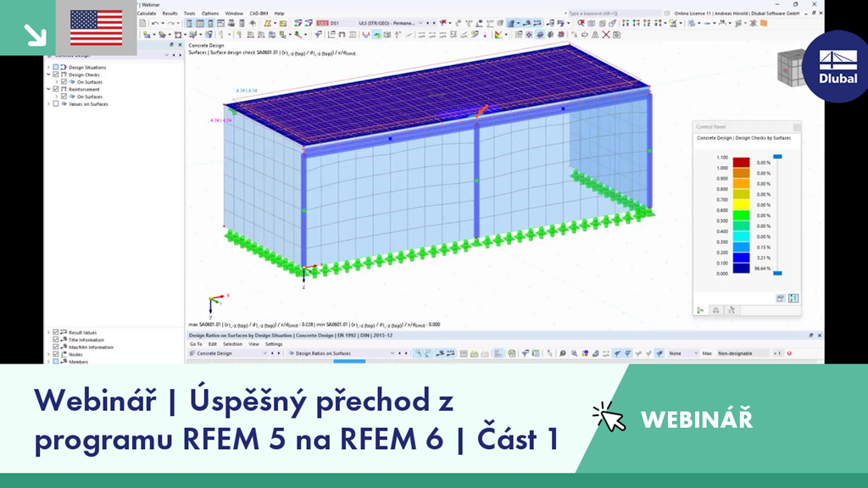Open the None filter dropdown in table toolbar
868x488 pixels.
(x=696, y=353)
